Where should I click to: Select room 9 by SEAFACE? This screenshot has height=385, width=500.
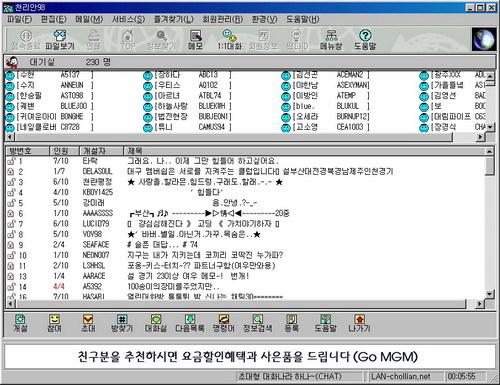pos(245,245)
